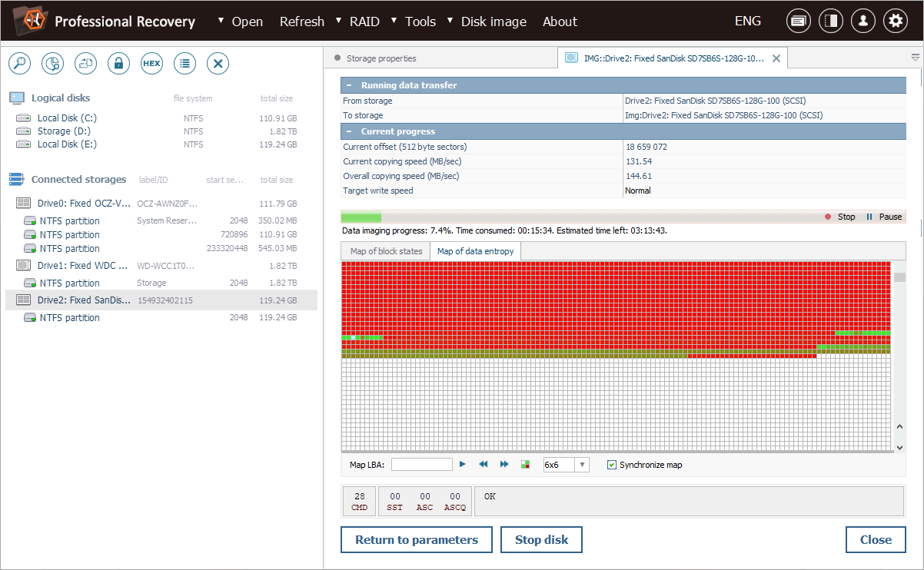
Task: Click the scan for lost data magnifier icon
Action: pyautogui.click(x=19, y=64)
